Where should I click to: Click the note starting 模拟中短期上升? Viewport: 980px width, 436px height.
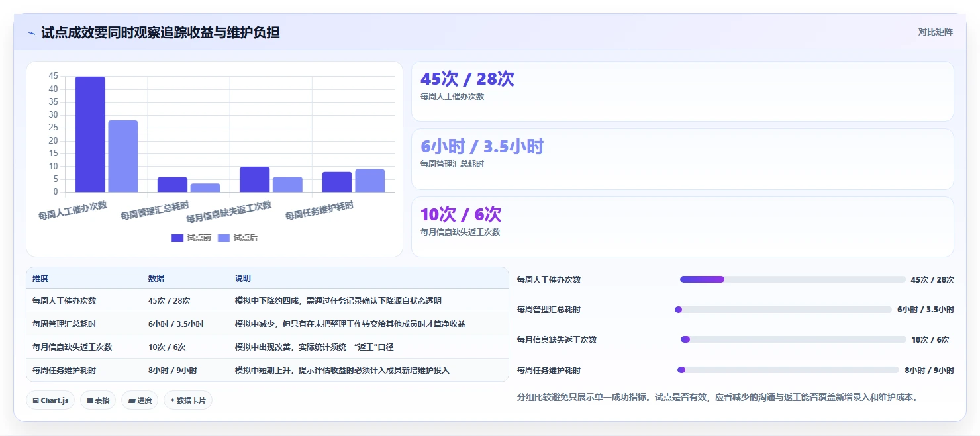342,371
